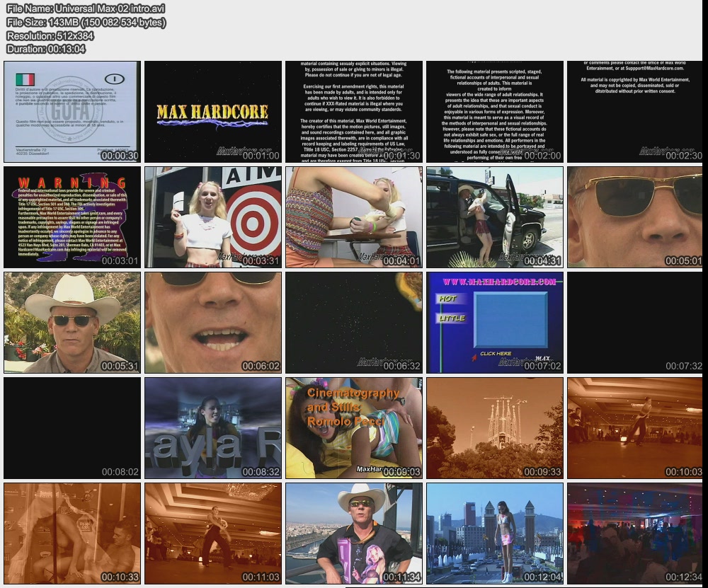Select the black frame at 00:07:32

[x=635, y=323]
